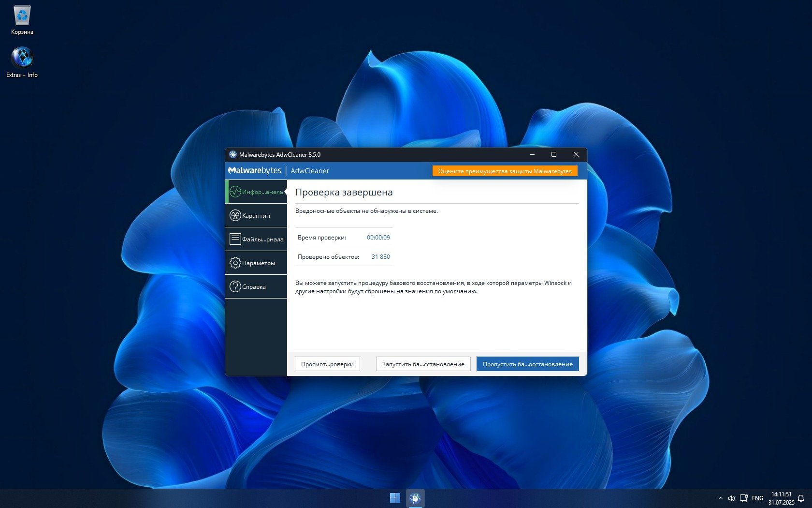Open Параметры settings gear icon

(x=235, y=263)
